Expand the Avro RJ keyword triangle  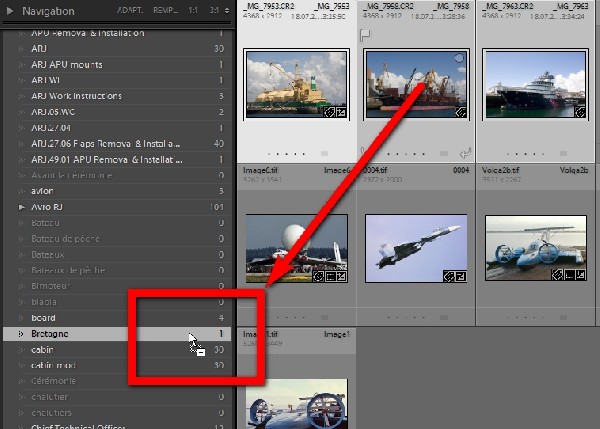21,207
